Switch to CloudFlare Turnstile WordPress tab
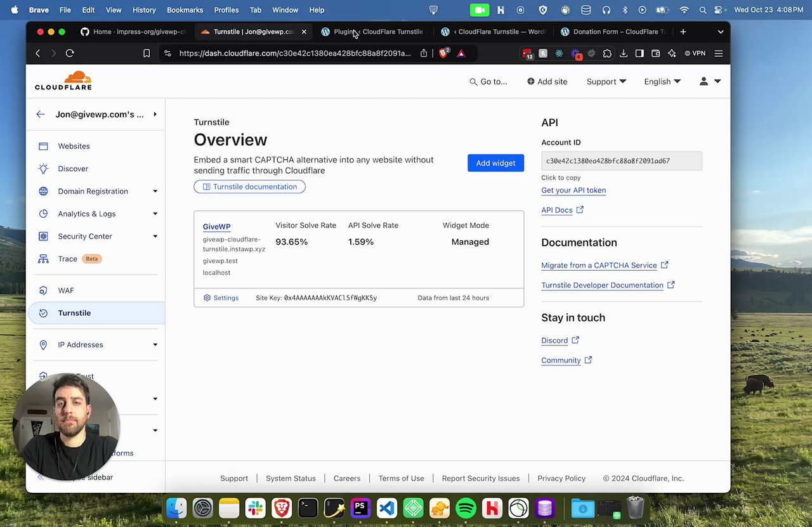Viewport: 812px width, 527px height. (494, 32)
